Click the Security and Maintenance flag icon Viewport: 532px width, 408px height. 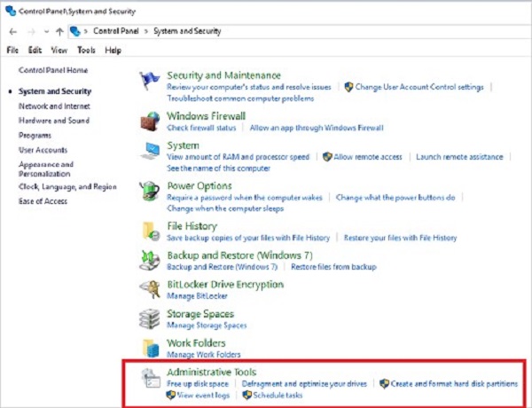(150, 81)
